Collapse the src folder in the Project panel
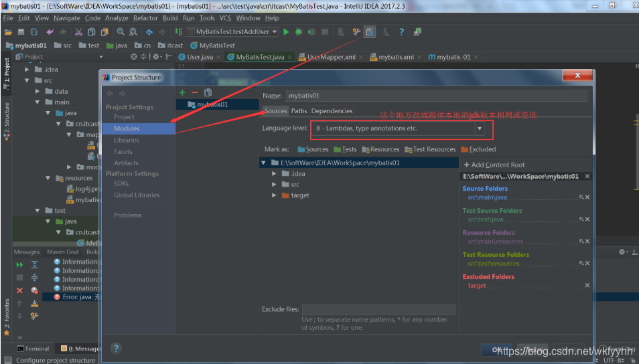Viewport: 639px width, 364px height. point(27,80)
